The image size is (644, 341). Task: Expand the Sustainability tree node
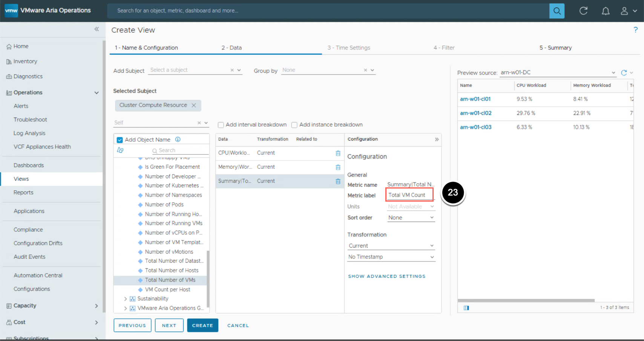[x=126, y=299]
